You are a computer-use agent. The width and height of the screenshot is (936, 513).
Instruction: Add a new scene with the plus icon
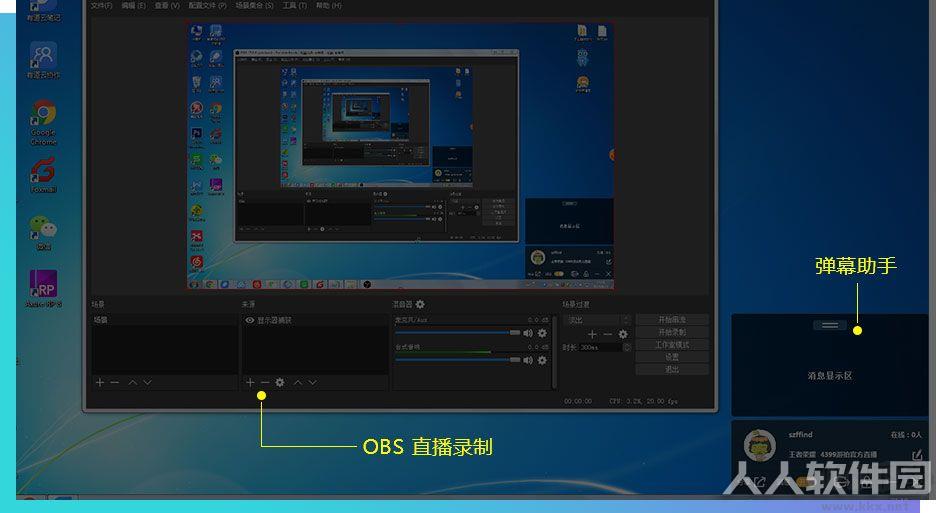(x=100, y=382)
